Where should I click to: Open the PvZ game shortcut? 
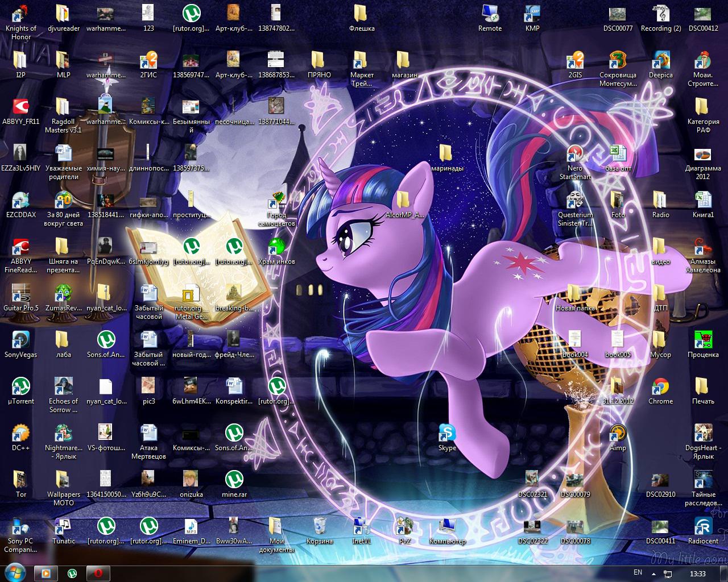[x=404, y=531]
